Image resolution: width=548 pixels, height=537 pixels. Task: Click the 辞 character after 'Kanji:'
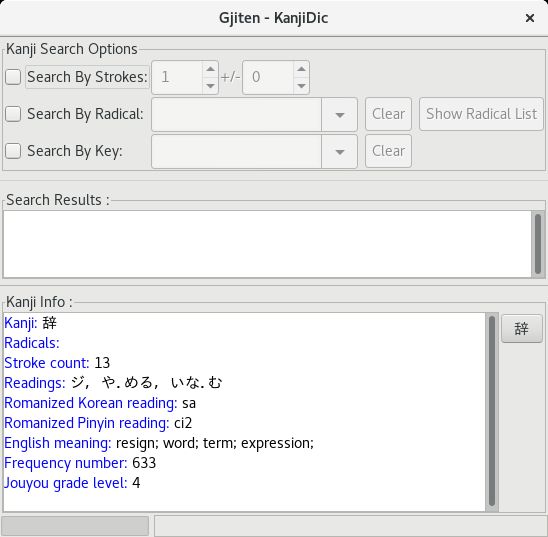point(49,323)
